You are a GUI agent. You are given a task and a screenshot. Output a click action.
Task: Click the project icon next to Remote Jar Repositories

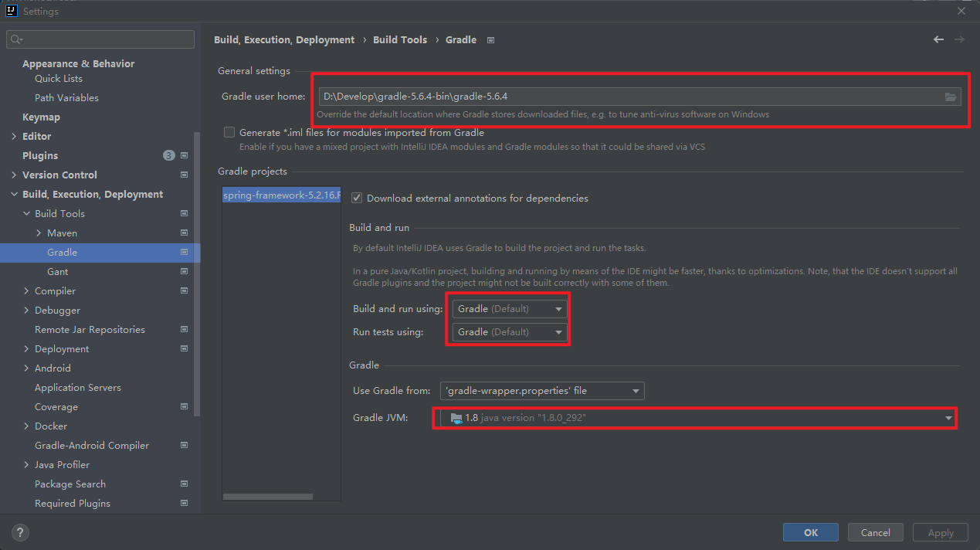(x=184, y=329)
